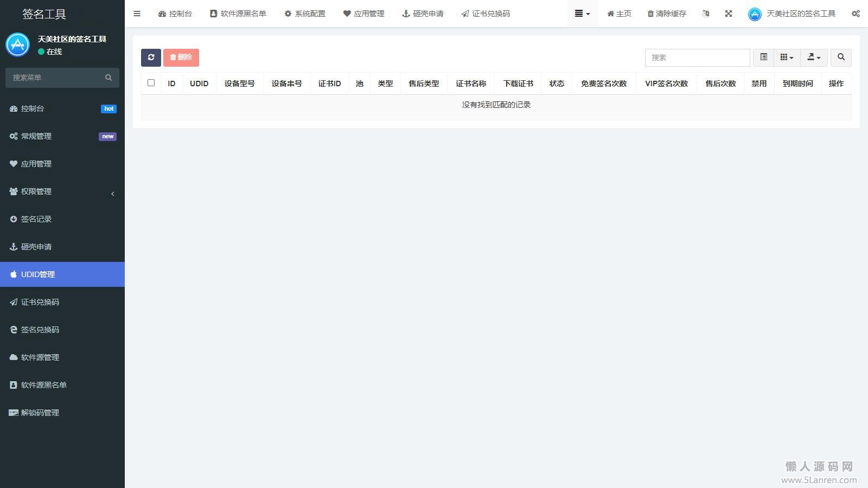This screenshot has width=868, height=488.
Task: Open the top navbar list dropdown
Action: 583,14
